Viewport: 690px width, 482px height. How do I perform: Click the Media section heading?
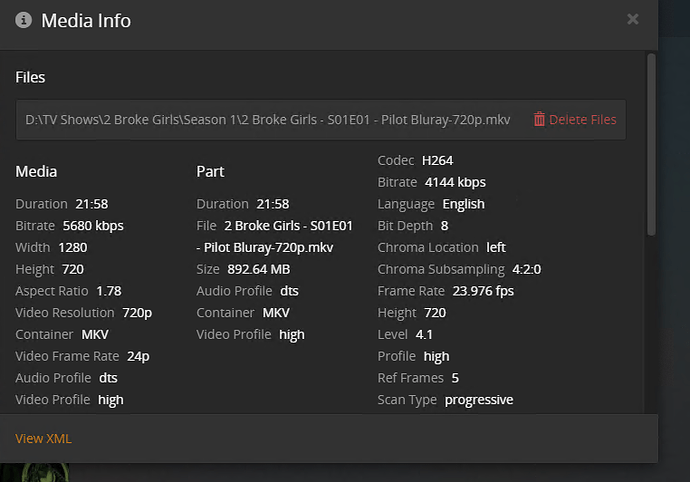(x=36, y=172)
